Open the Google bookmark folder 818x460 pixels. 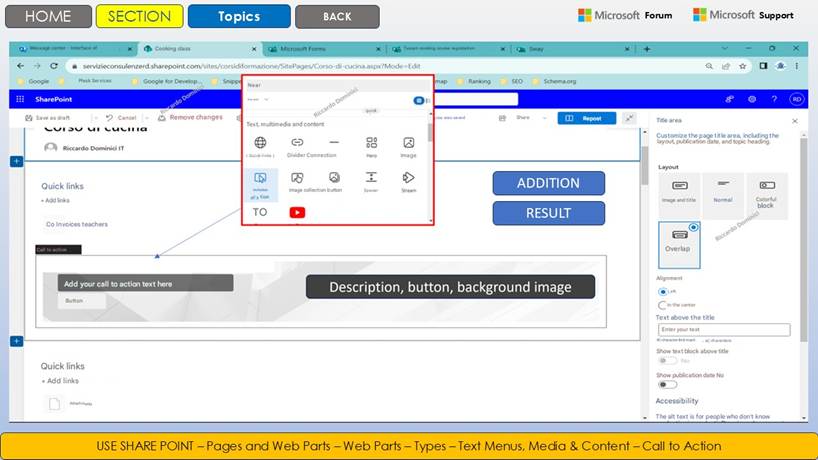(x=34, y=81)
